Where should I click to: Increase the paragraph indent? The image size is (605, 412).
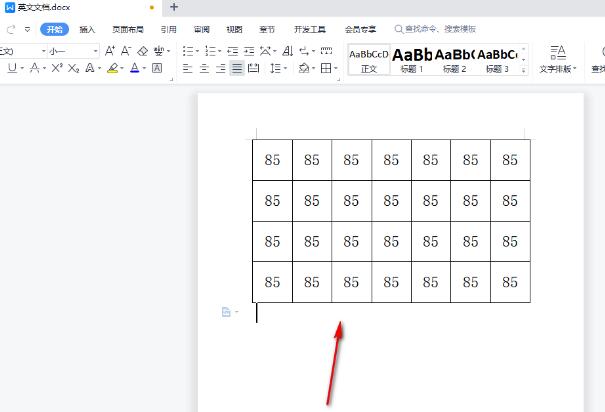(249, 51)
